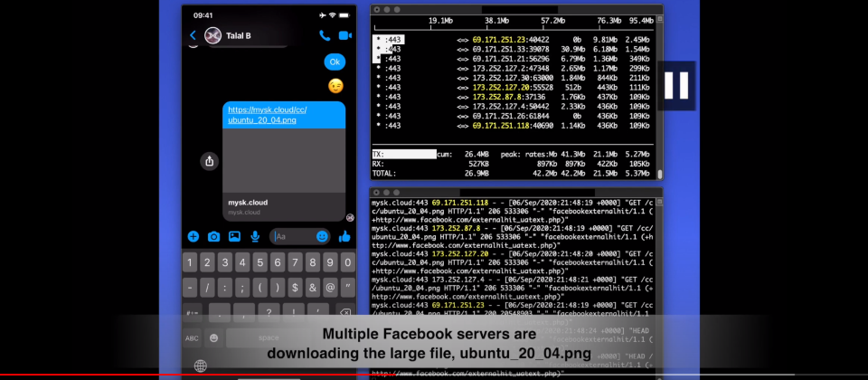Image resolution: width=868 pixels, height=380 pixels.
Task: Tap the space bar on keyboard
Action: click(269, 337)
